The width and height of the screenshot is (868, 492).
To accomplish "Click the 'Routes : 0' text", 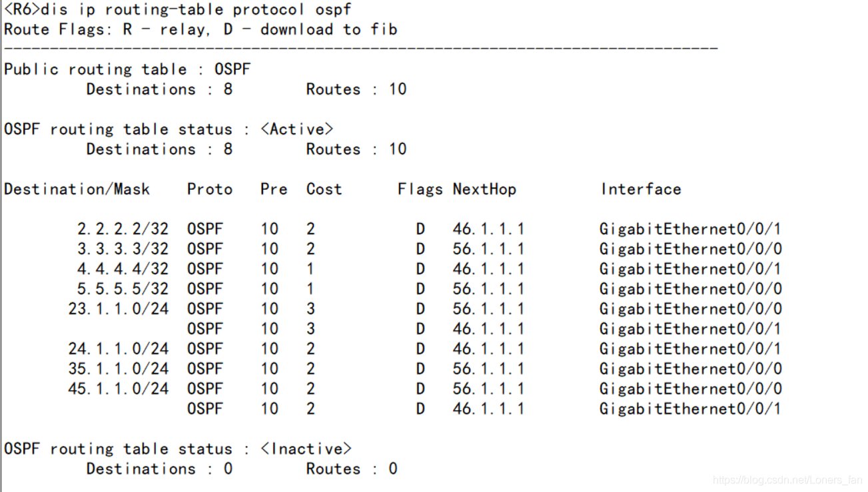I will pyautogui.click(x=352, y=469).
